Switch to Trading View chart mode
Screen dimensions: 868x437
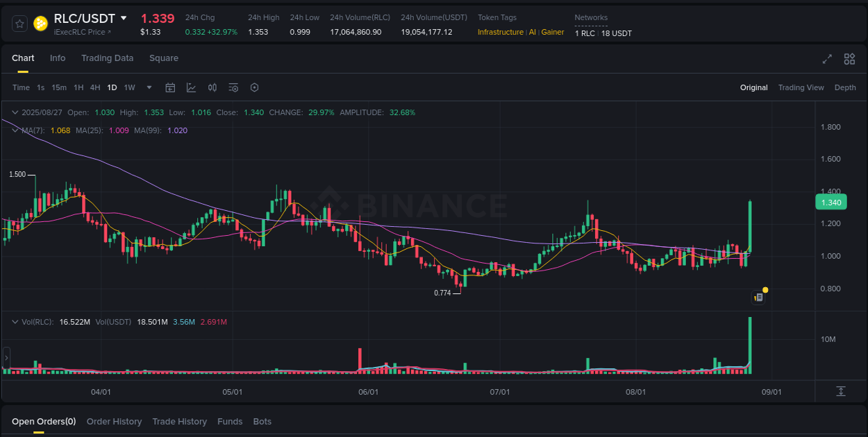[x=801, y=87]
